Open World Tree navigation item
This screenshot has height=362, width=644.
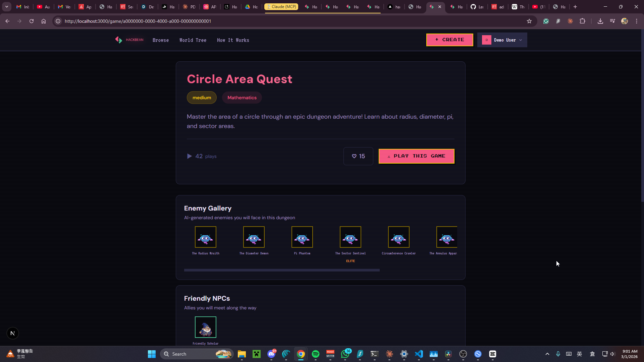193,40
